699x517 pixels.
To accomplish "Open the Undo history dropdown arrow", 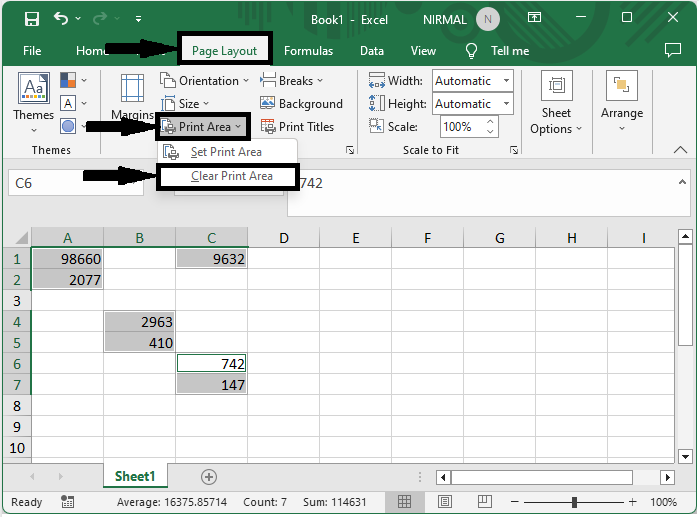I will (x=78, y=19).
